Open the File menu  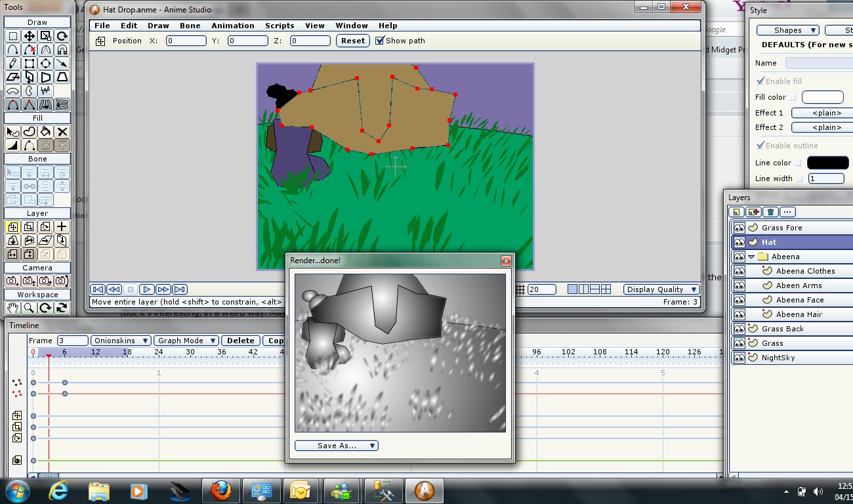(102, 26)
